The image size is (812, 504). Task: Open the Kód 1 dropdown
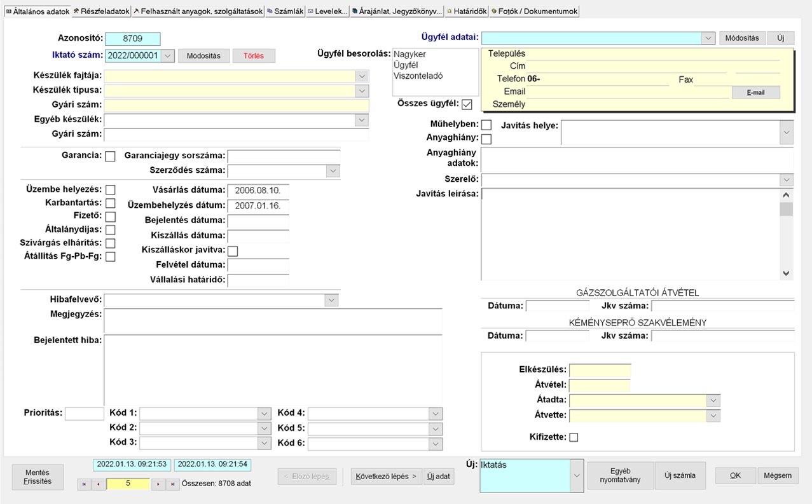click(x=265, y=414)
